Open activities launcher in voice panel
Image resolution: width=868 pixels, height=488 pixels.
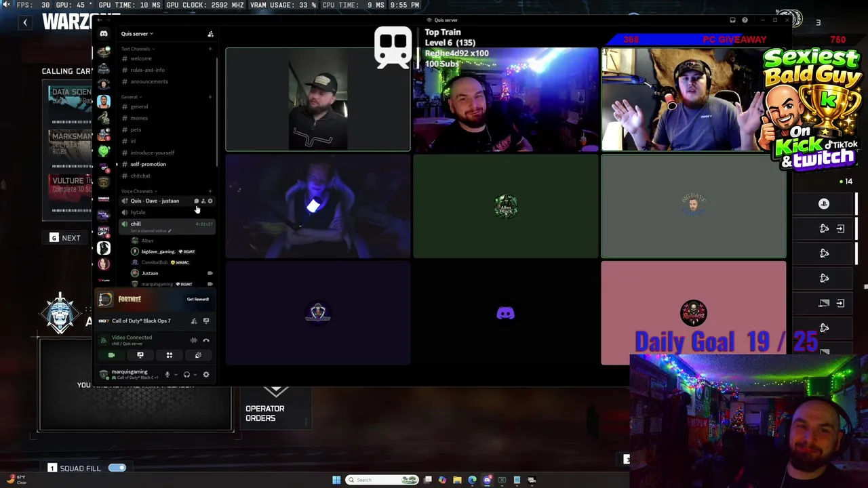click(170, 355)
